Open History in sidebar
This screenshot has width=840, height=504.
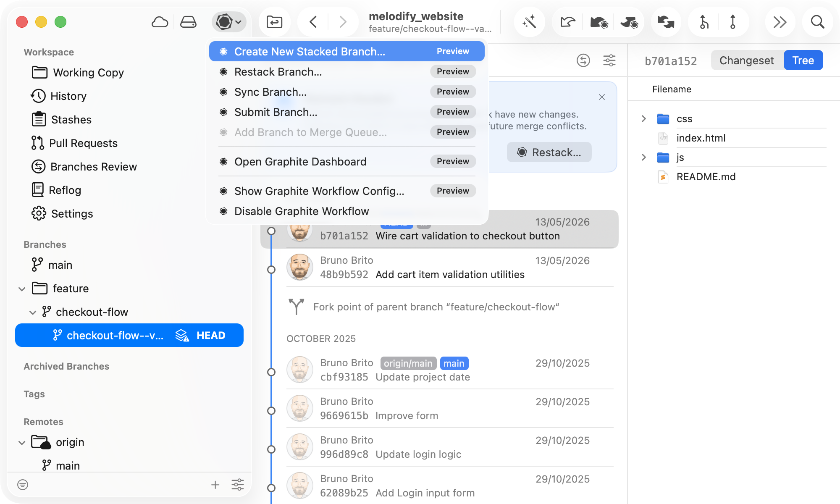tap(129, 96)
